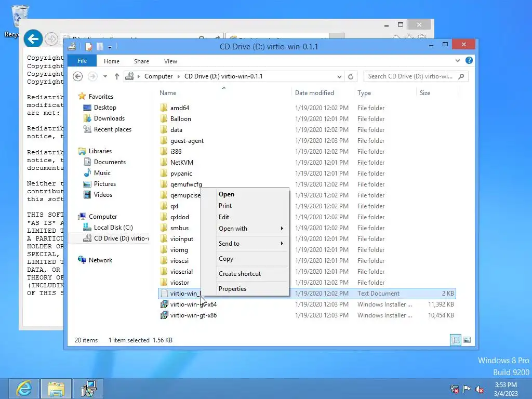
Task: Click the Properties quick access toolbar icon
Action: click(x=88, y=46)
